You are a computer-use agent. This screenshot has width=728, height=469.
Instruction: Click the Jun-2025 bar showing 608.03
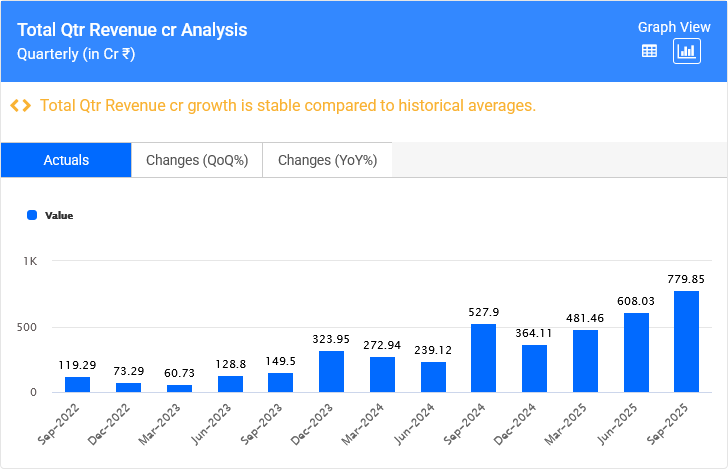pyautogui.click(x=636, y=353)
